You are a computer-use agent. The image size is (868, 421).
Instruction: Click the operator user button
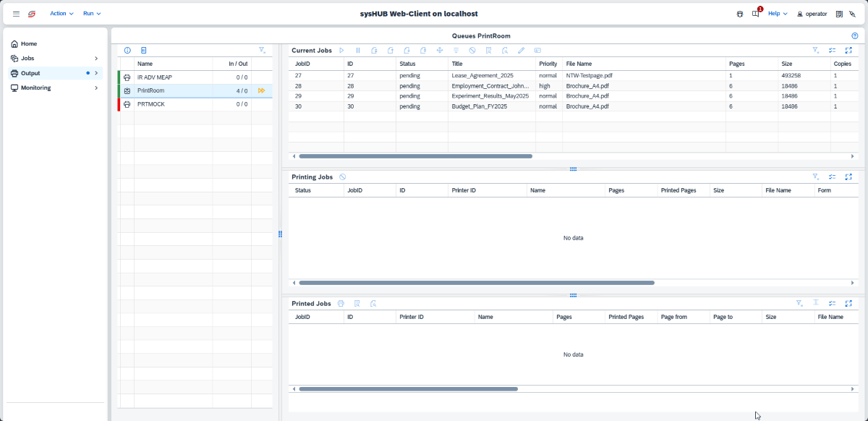812,14
